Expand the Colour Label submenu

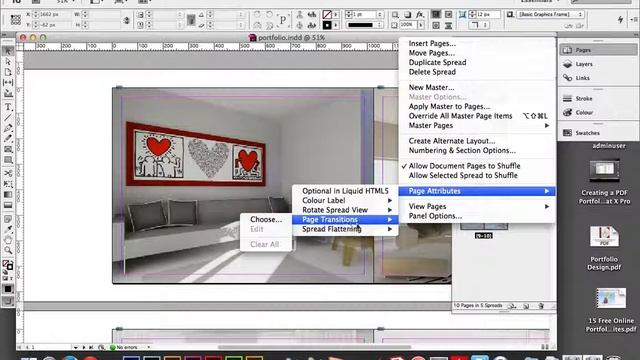(x=345, y=200)
